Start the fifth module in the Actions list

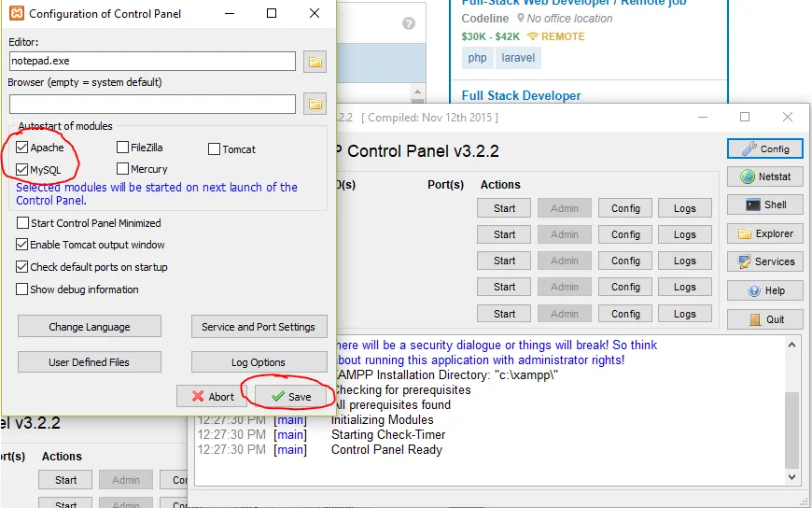click(504, 314)
